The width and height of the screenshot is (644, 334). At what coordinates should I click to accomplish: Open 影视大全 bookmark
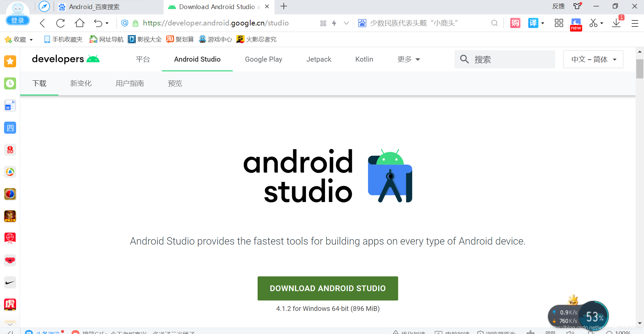(145, 40)
